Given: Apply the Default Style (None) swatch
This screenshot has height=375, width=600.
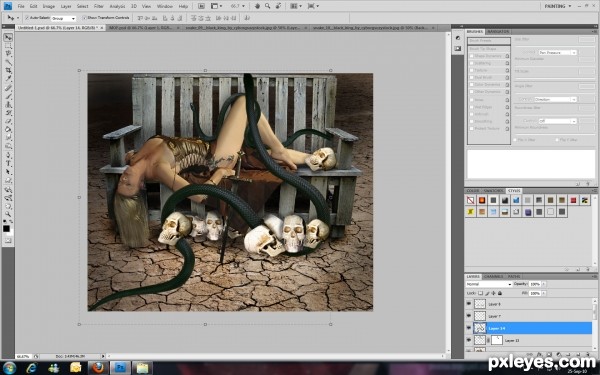Looking at the screenshot, I should pyautogui.click(x=471, y=200).
